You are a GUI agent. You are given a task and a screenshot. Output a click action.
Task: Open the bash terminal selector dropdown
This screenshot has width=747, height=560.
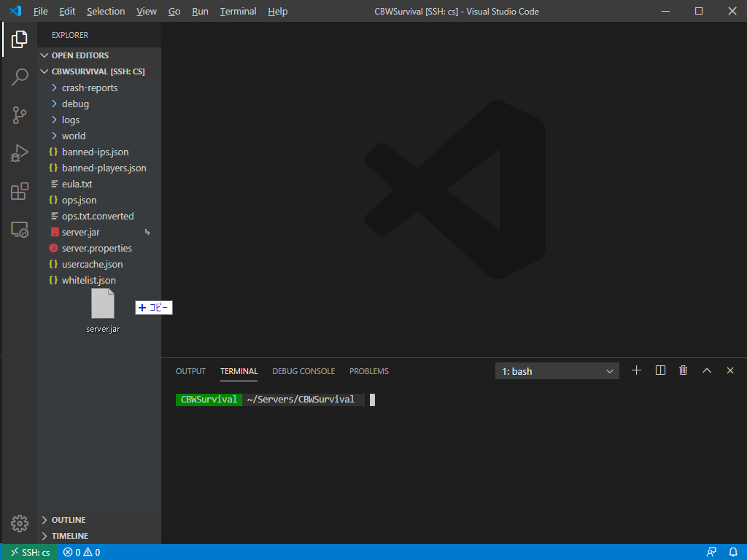(x=557, y=371)
